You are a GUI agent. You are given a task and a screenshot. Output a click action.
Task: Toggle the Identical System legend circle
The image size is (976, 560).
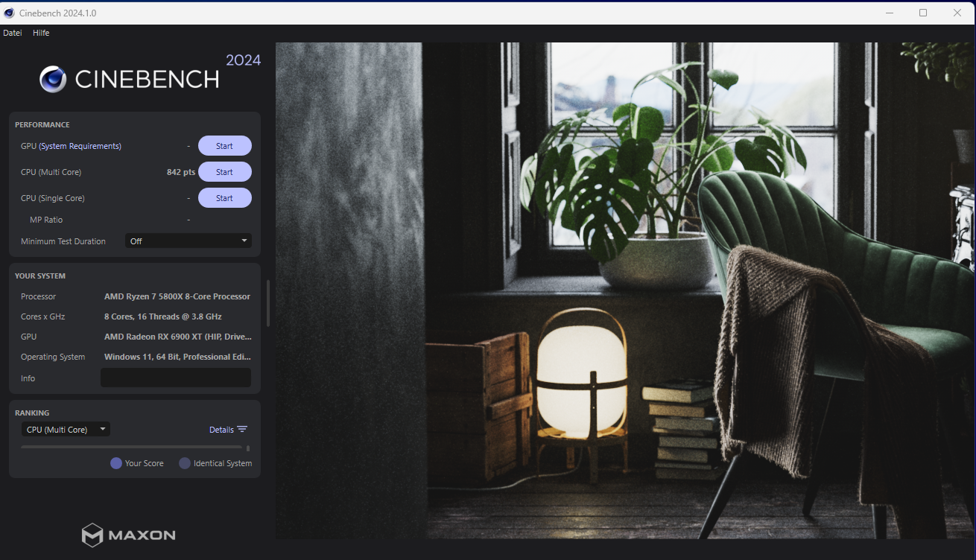coord(185,463)
